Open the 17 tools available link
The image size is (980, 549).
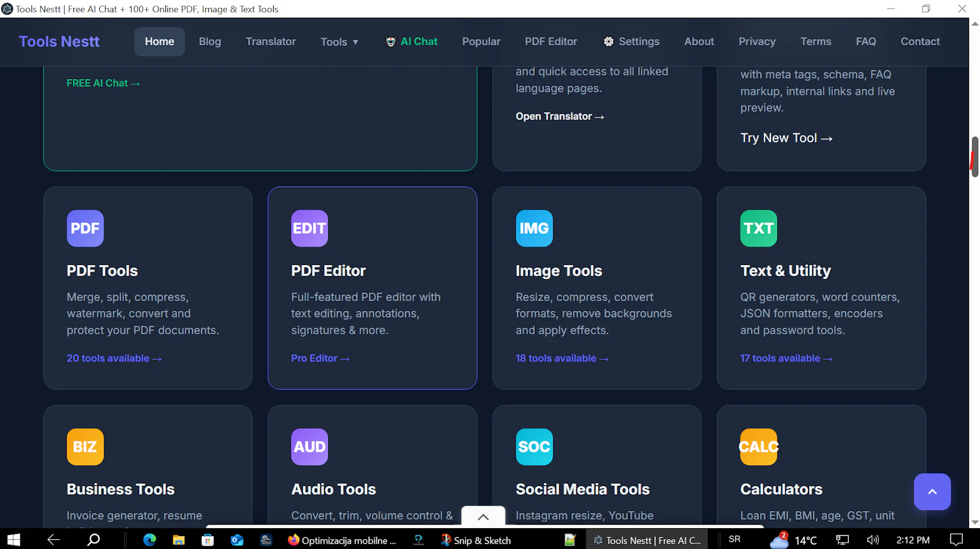click(x=786, y=358)
